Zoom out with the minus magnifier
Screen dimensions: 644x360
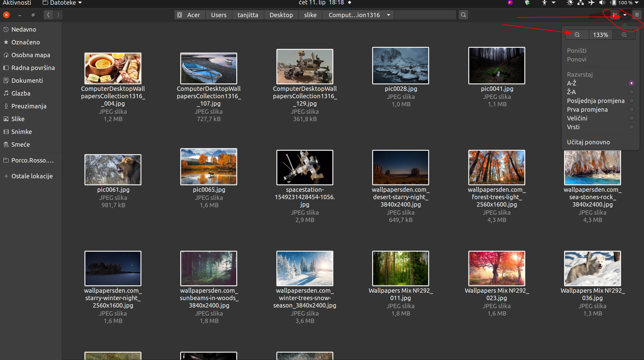pos(577,35)
